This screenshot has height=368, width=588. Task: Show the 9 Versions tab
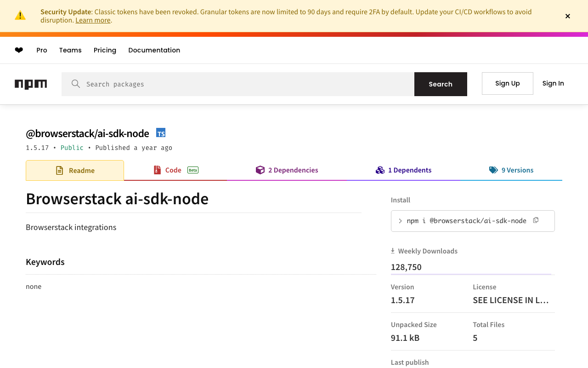[511, 170]
